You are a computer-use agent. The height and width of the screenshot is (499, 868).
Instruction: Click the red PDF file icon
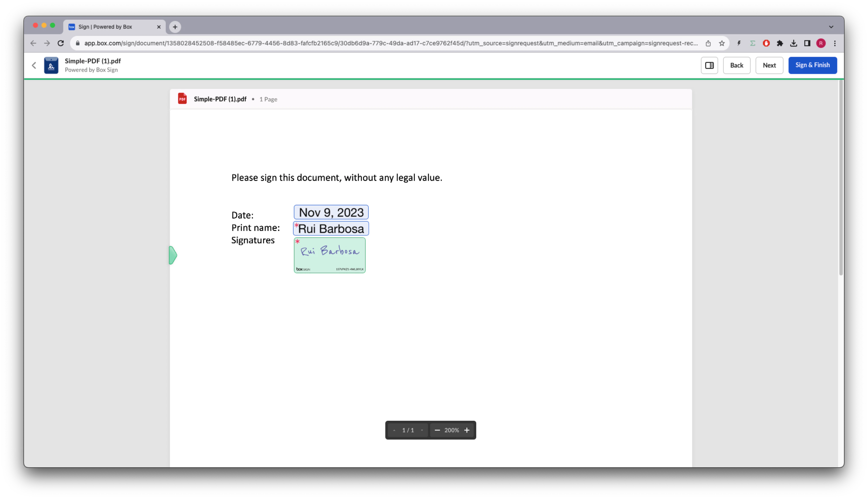[x=182, y=99]
